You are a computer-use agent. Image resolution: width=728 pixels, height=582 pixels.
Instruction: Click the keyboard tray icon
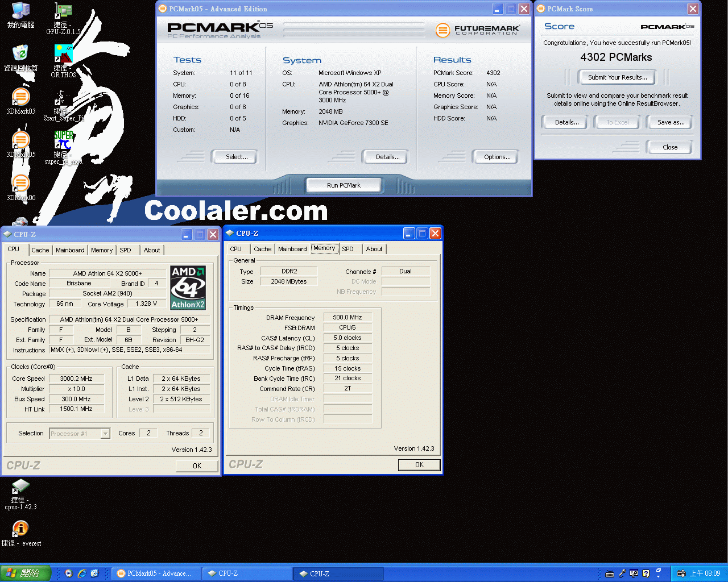pos(610,573)
